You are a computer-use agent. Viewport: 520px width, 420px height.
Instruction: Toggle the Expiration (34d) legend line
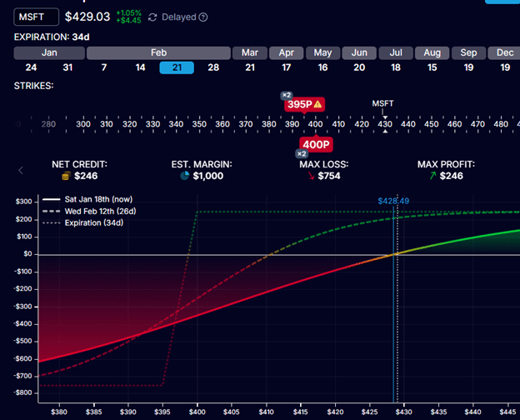coord(82,223)
